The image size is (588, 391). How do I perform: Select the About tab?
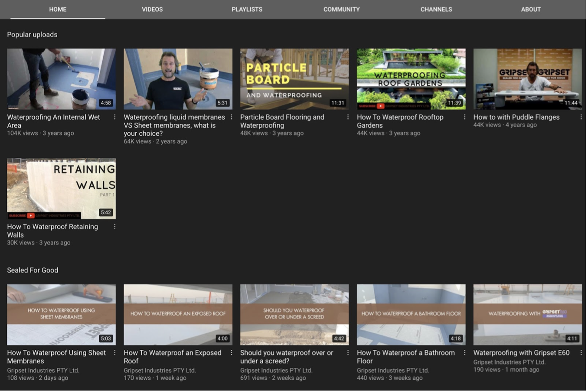[530, 9]
